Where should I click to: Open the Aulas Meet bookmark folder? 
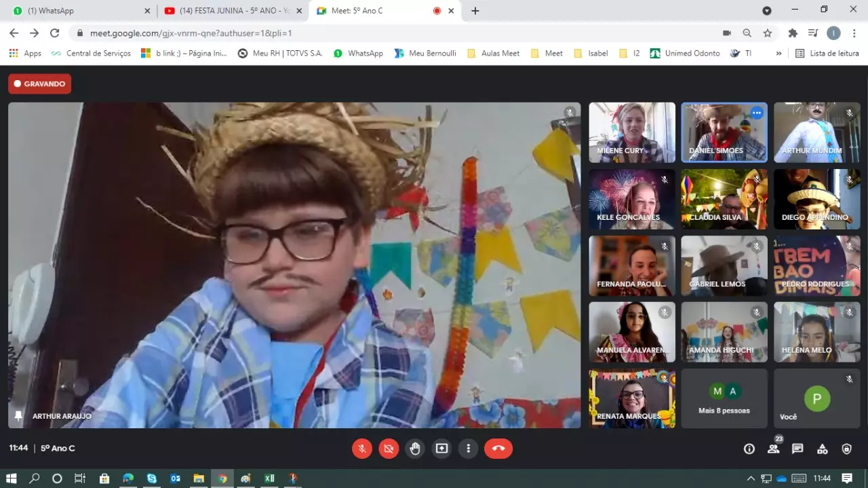[494, 53]
